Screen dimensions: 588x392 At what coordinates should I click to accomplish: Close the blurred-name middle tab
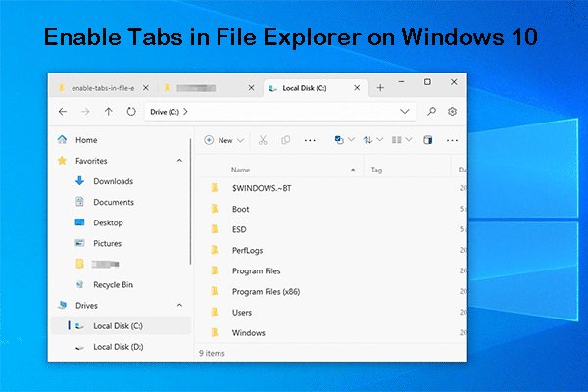coord(251,88)
